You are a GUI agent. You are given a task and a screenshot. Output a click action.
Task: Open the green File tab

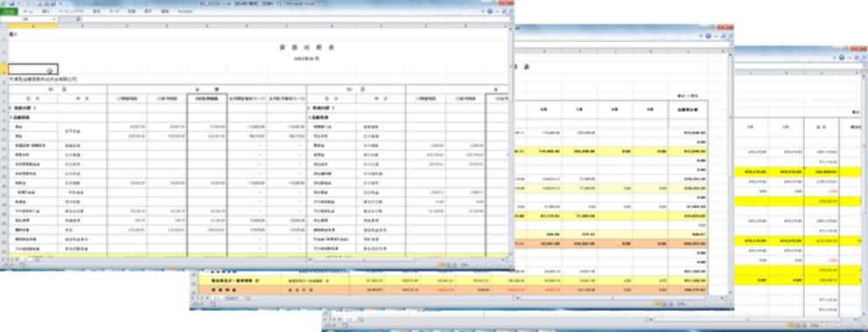tap(9, 11)
